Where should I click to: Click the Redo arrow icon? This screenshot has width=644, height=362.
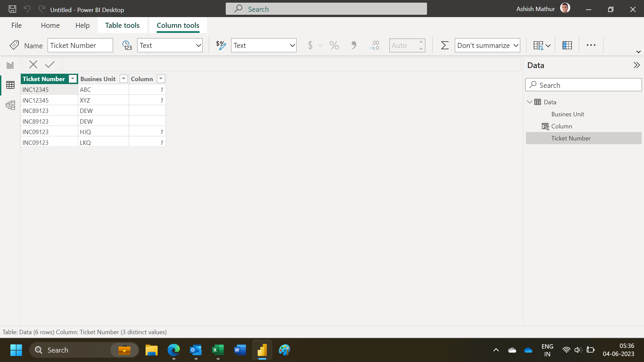[42, 9]
